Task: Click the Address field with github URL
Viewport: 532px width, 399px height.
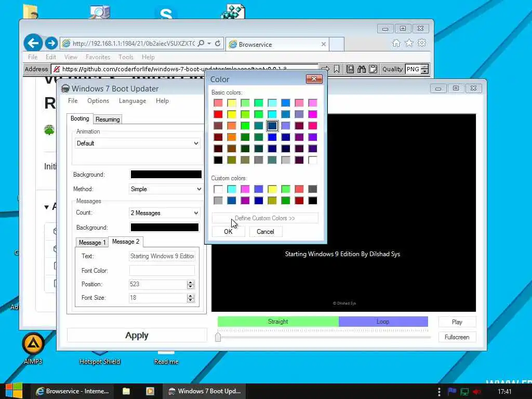Action: point(184,69)
